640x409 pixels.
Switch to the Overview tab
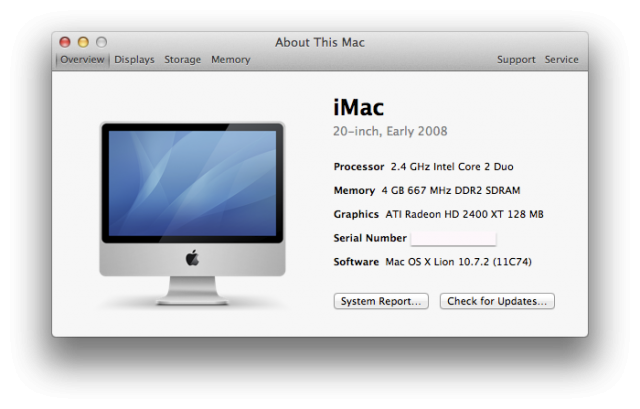tap(82, 60)
